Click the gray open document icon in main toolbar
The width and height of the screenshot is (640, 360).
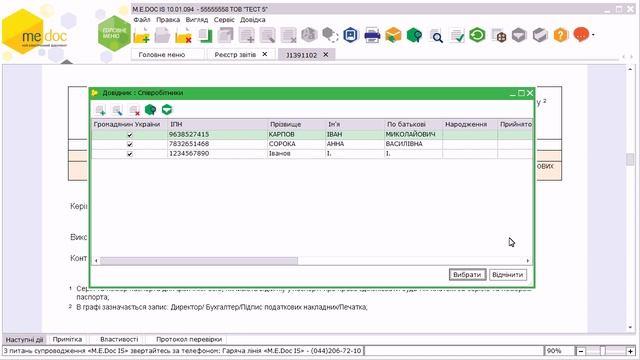point(162,36)
